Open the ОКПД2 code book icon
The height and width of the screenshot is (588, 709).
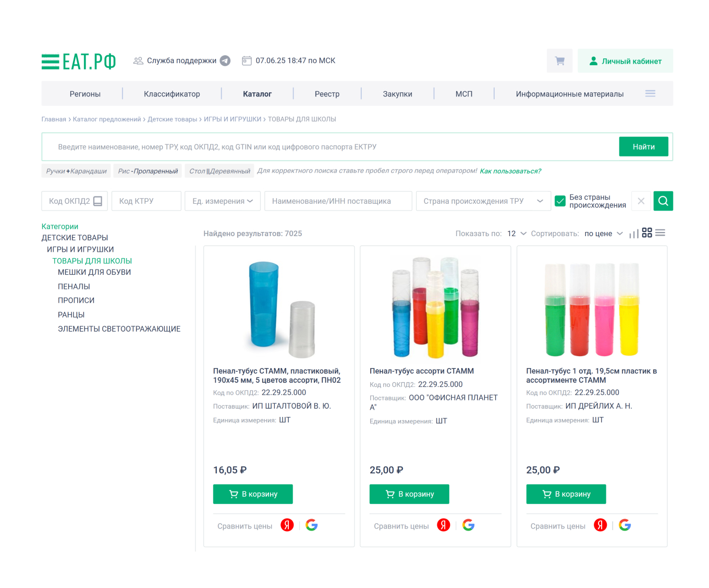97,201
